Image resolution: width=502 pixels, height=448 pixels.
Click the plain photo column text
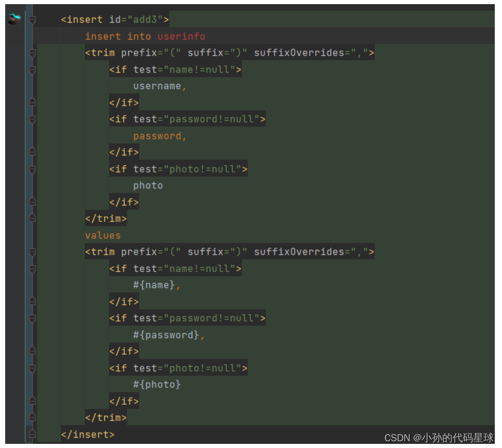point(148,186)
